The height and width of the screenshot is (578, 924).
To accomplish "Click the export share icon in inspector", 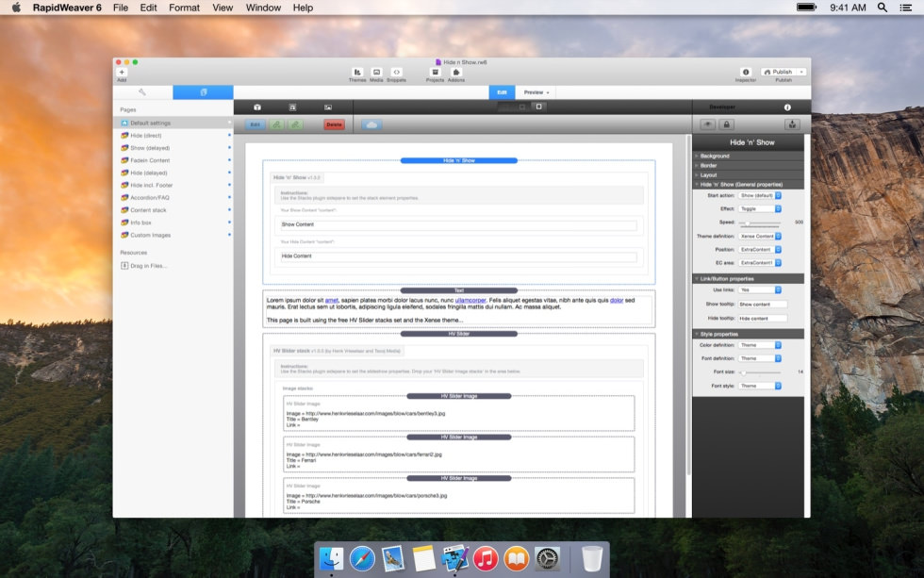I will [x=793, y=124].
